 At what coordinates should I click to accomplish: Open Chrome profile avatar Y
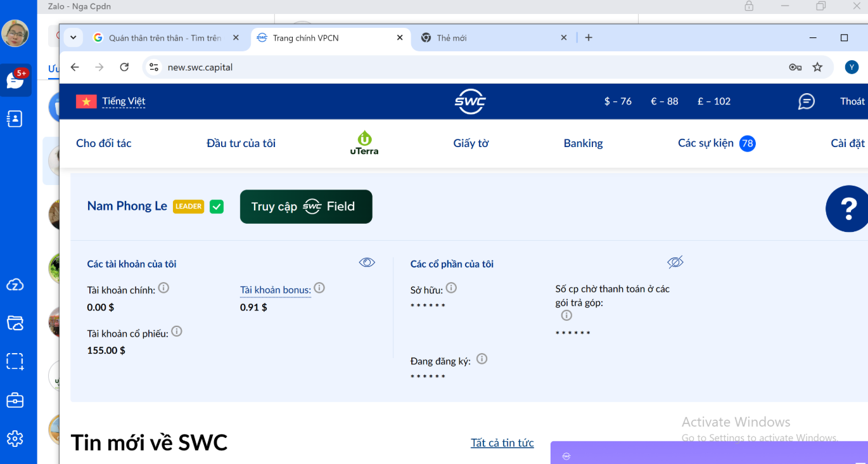pyautogui.click(x=852, y=67)
